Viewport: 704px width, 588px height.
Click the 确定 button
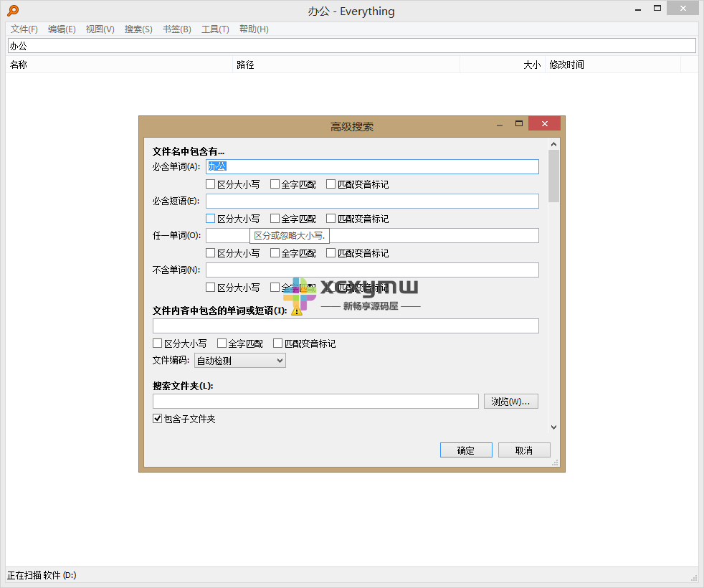pyautogui.click(x=466, y=450)
